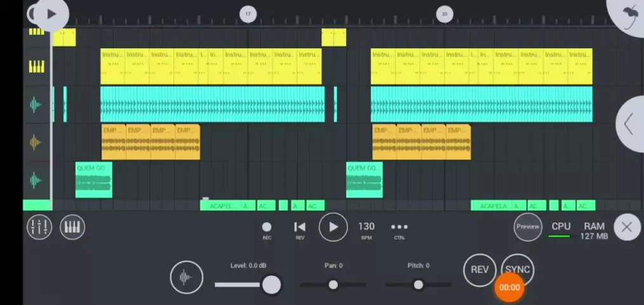Select the yellow piano track icon
The width and height of the screenshot is (644, 305).
(36, 67)
